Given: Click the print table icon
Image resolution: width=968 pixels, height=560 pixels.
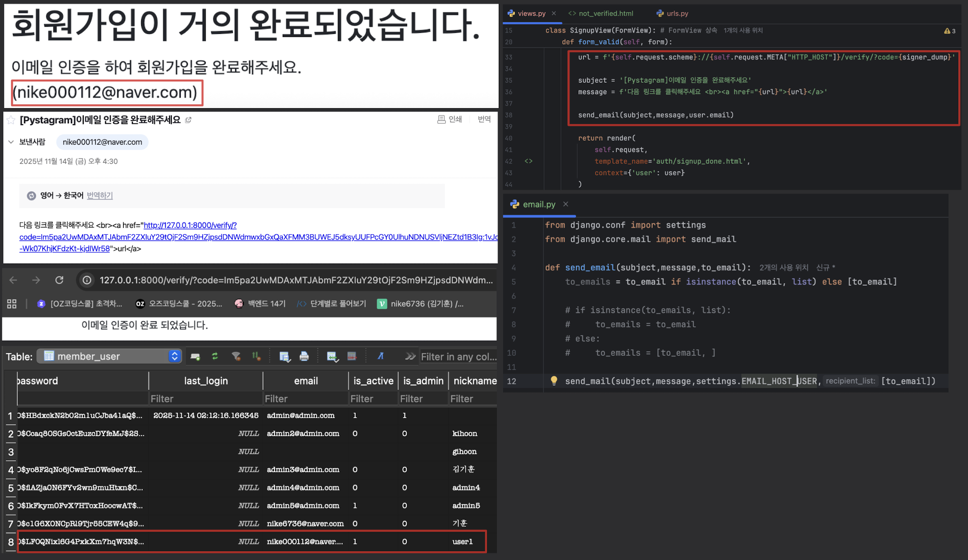Looking at the screenshot, I should (304, 356).
